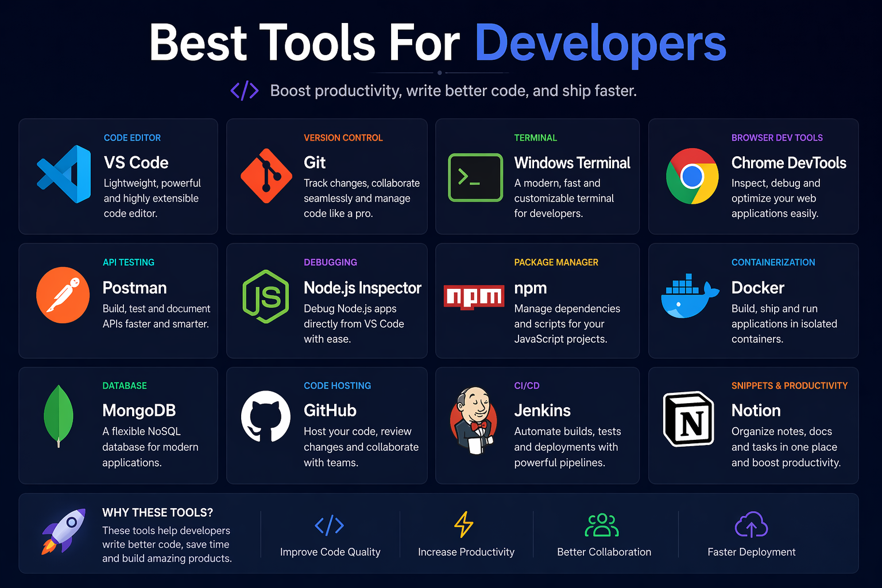882x588 pixels.
Task: Click the rocket icon beside Why These Tools
Action: click(62, 533)
